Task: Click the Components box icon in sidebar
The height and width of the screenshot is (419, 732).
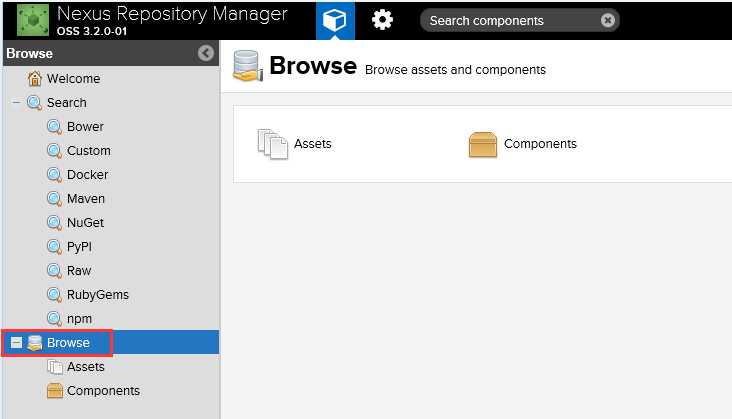Action: [55, 391]
